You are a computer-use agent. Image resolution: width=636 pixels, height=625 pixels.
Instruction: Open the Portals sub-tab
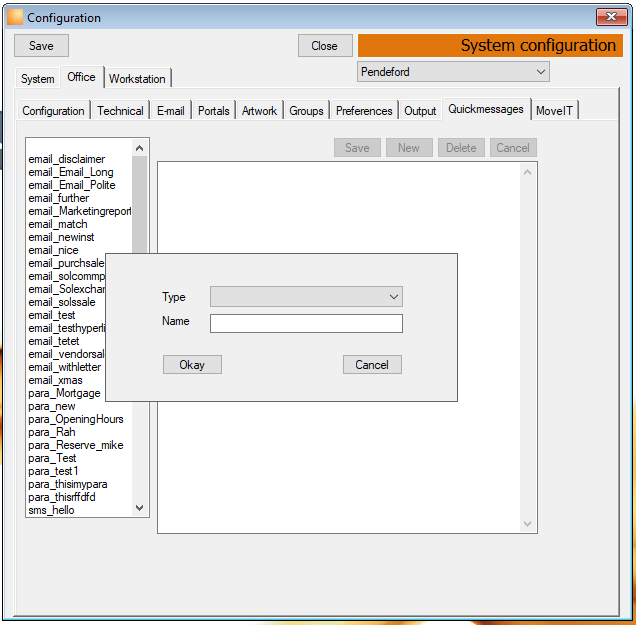point(214,111)
